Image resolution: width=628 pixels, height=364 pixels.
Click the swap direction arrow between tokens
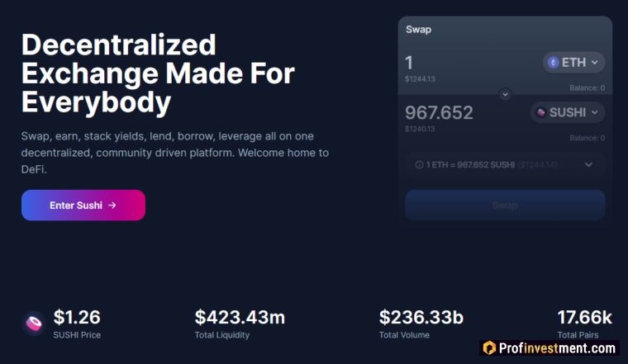[x=505, y=94]
